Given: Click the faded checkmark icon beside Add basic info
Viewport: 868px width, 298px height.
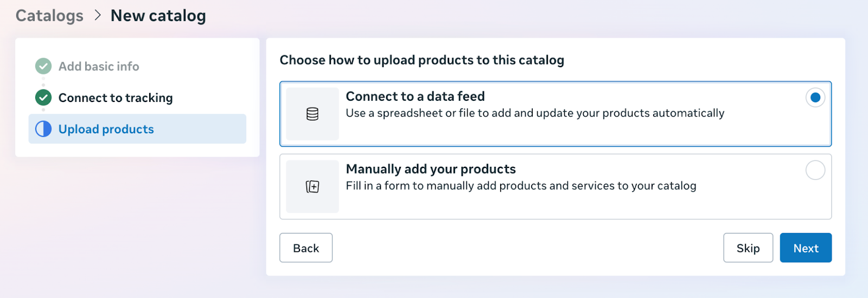Looking at the screenshot, I should 43,66.
